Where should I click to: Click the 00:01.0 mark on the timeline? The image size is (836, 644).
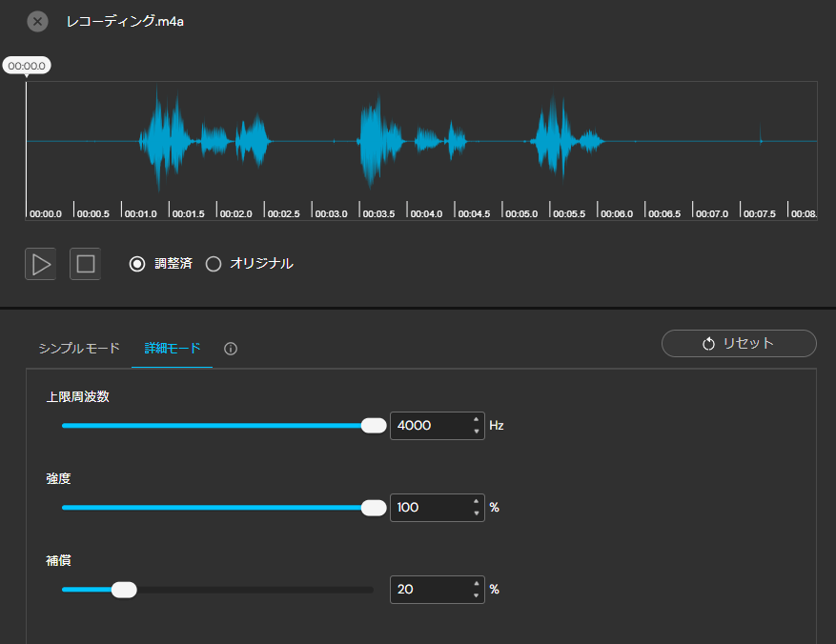[x=141, y=214]
